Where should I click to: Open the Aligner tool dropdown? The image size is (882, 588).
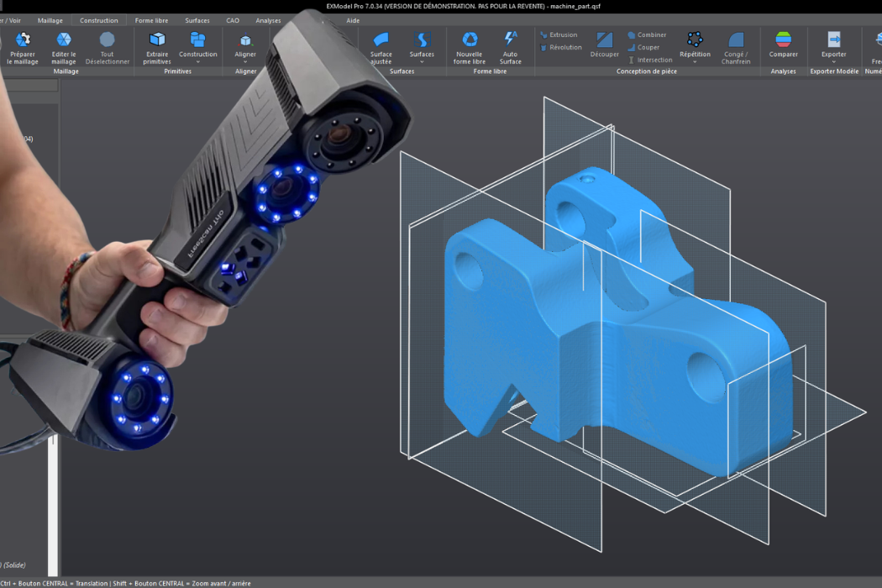pyautogui.click(x=245, y=62)
